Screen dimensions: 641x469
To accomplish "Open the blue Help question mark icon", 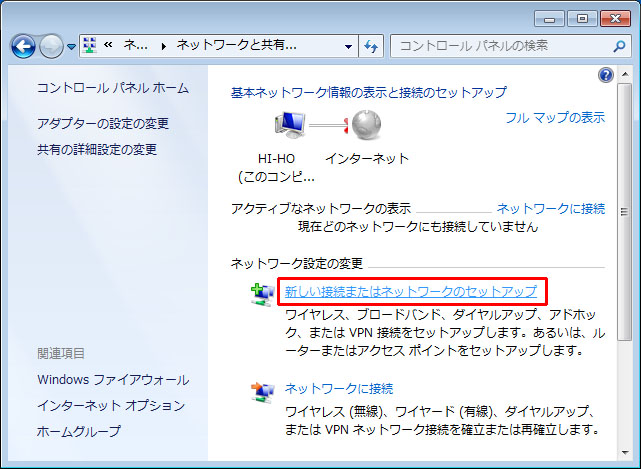I will tap(605, 75).
